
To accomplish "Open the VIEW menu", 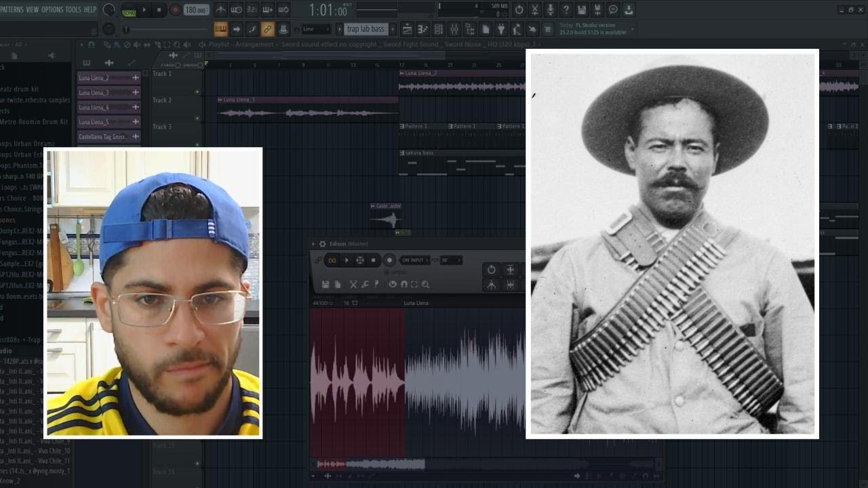I will [x=33, y=9].
